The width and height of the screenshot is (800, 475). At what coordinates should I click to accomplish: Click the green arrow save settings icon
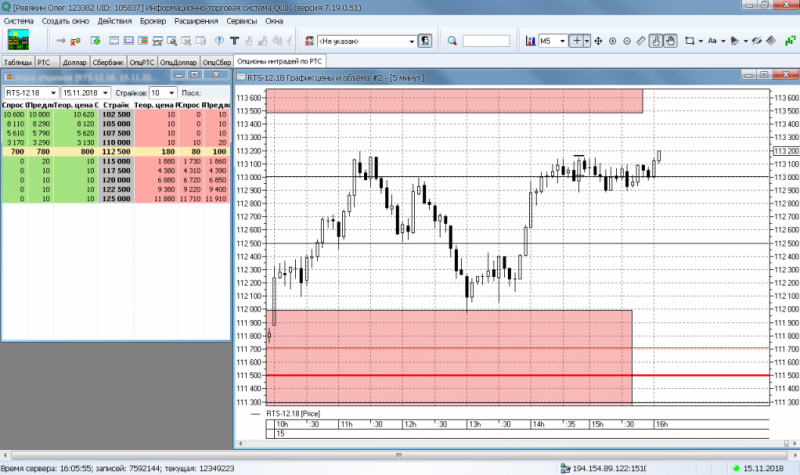point(95,40)
